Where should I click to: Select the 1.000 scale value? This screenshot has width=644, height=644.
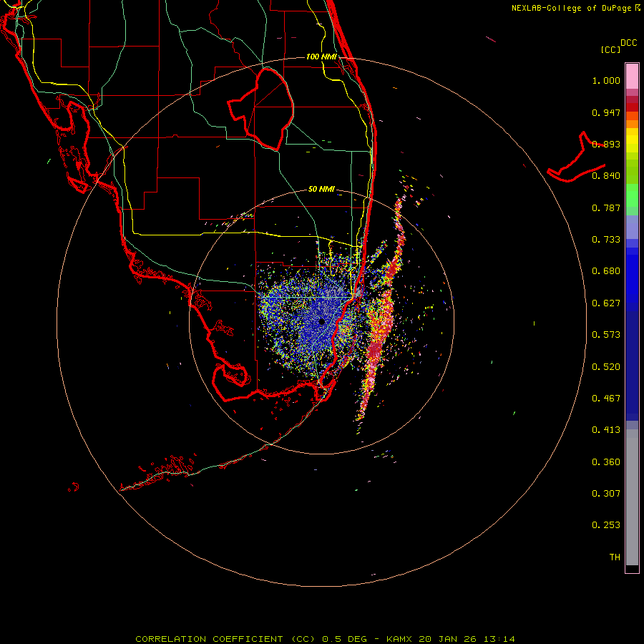click(606, 80)
